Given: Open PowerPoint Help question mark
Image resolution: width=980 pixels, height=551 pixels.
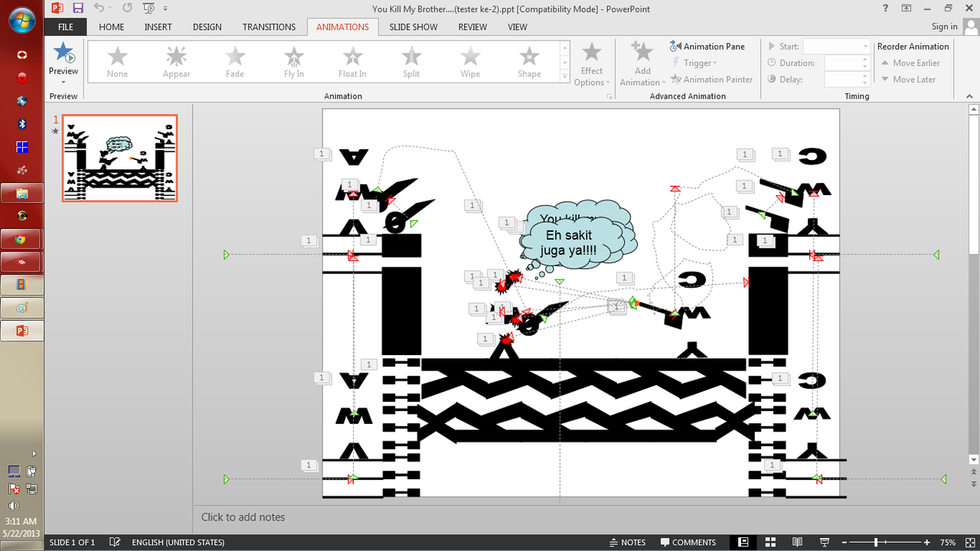Looking at the screenshot, I should click(x=887, y=8).
